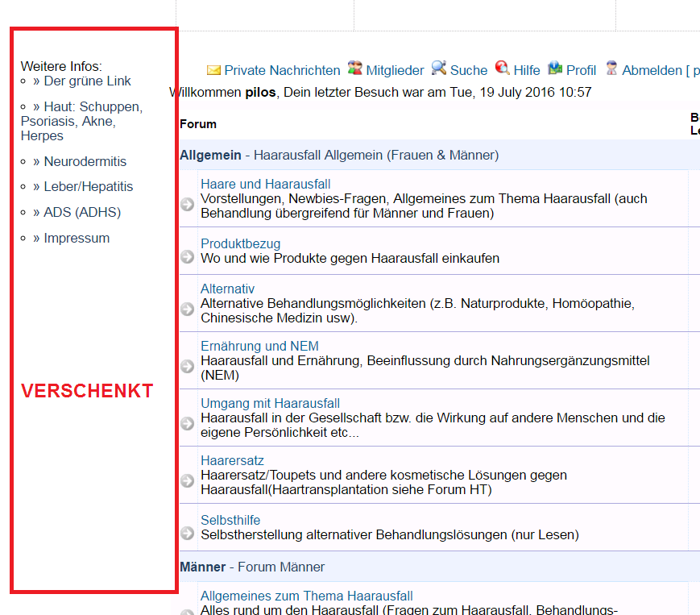Click arrow icon beside Selbsthilfe forum
The width and height of the screenshot is (700, 615).
188,533
